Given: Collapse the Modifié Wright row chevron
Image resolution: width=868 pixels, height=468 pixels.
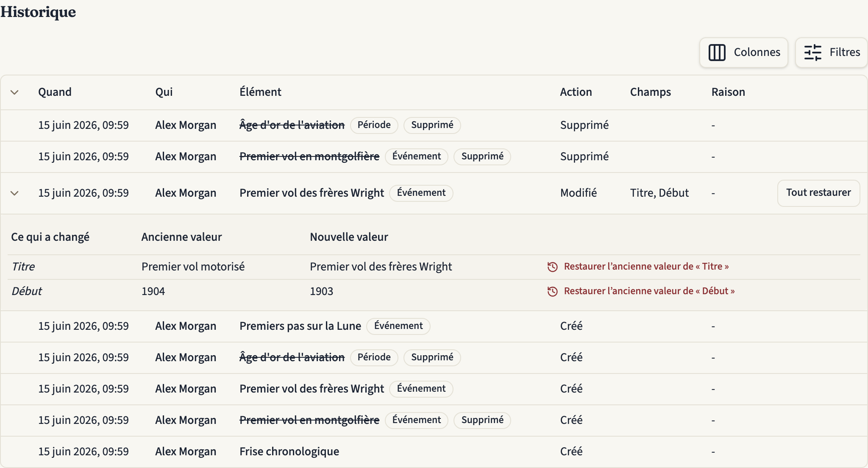Looking at the screenshot, I should 14,193.
